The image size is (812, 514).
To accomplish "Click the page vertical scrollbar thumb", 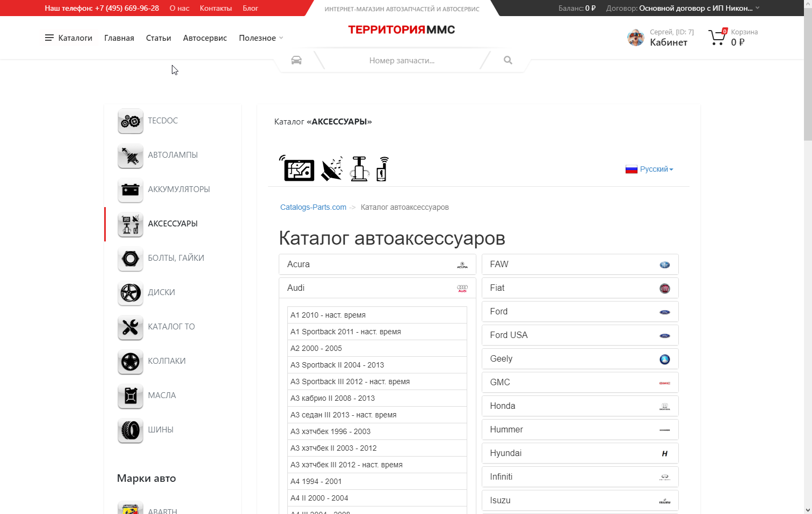I will click(x=808, y=74).
